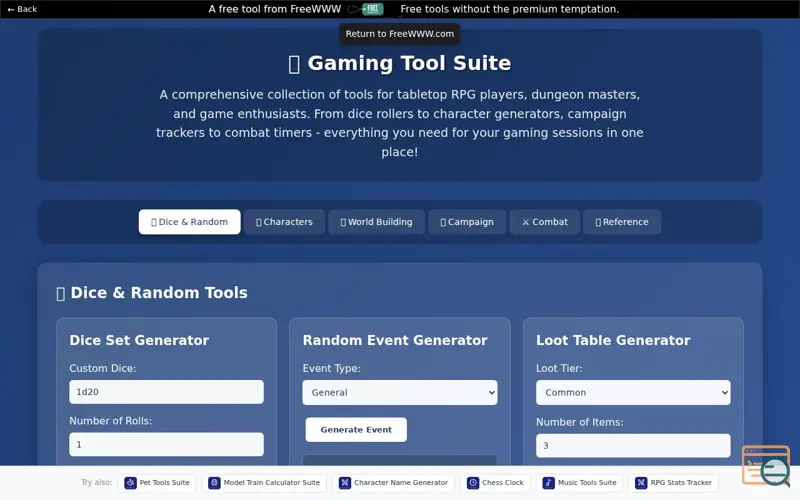Click the Random Event Generator heading
This screenshot has height=500, width=800.
[395, 340]
